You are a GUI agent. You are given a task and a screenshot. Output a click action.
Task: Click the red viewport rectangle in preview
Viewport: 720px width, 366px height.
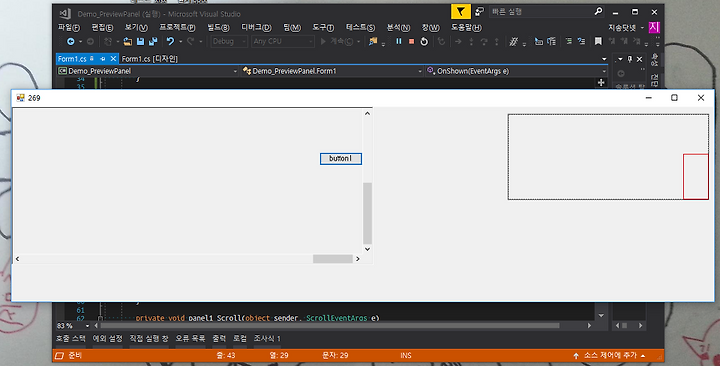click(x=696, y=177)
